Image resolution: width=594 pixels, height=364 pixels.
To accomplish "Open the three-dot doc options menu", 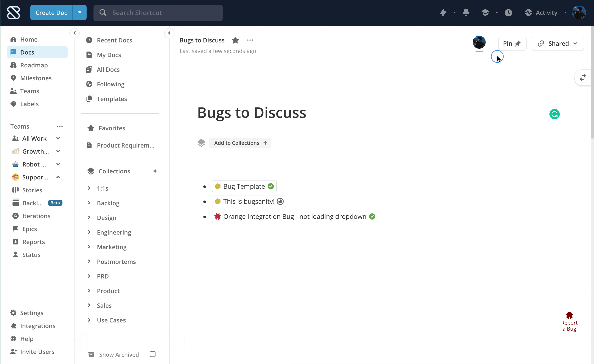I will click(250, 40).
